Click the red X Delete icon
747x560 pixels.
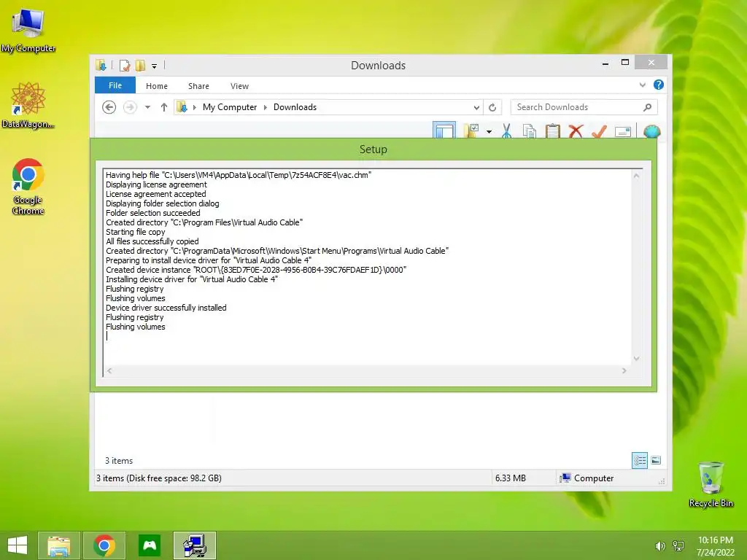pos(576,131)
